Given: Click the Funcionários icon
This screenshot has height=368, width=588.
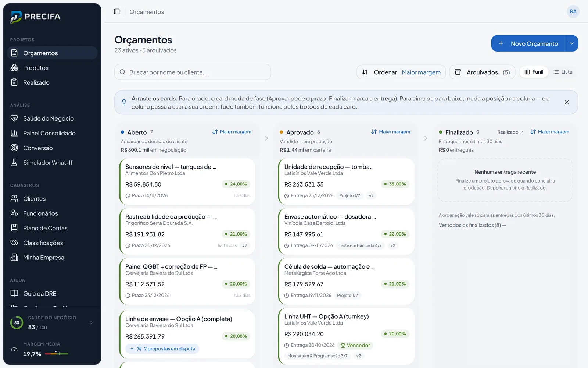Looking at the screenshot, I should (x=14, y=213).
